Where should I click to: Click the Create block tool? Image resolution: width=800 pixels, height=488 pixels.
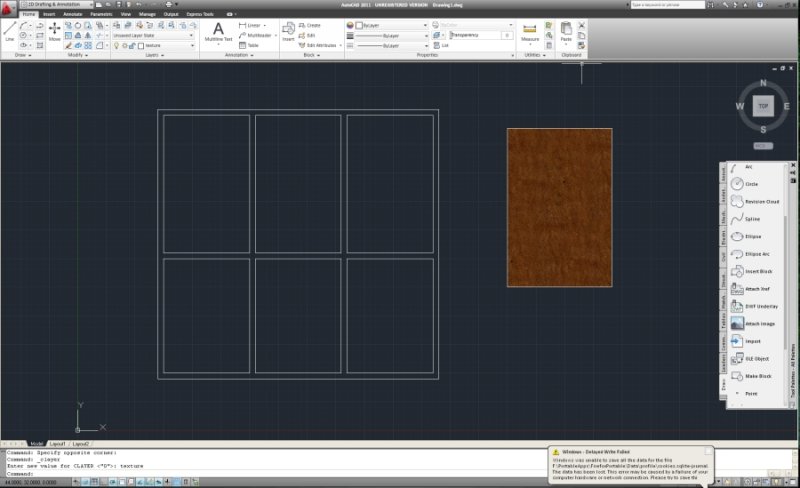pos(310,25)
